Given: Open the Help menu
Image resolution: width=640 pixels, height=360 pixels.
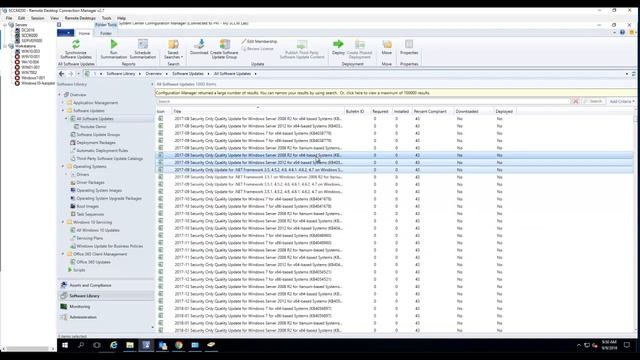Looking at the screenshot, I should coord(121,18).
